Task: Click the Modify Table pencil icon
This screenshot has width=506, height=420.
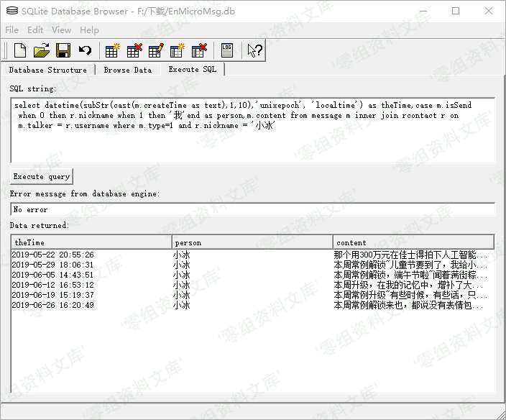Action: tap(156, 50)
